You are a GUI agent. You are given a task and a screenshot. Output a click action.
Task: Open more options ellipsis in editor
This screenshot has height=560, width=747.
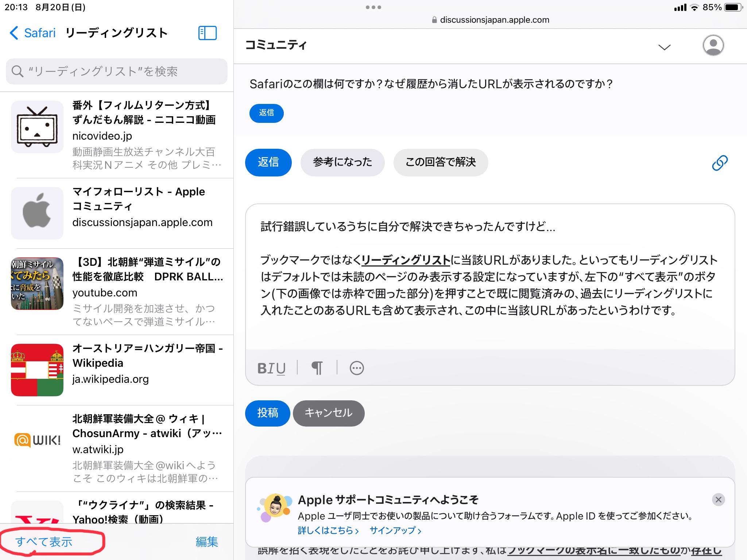pyautogui.click(x=356, y=368)
